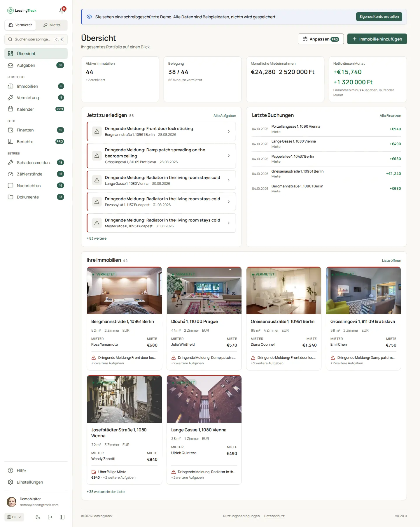Expand the Pozsonyi út radiator task chevron
The image size is (420, 527).
pos(229,202)
